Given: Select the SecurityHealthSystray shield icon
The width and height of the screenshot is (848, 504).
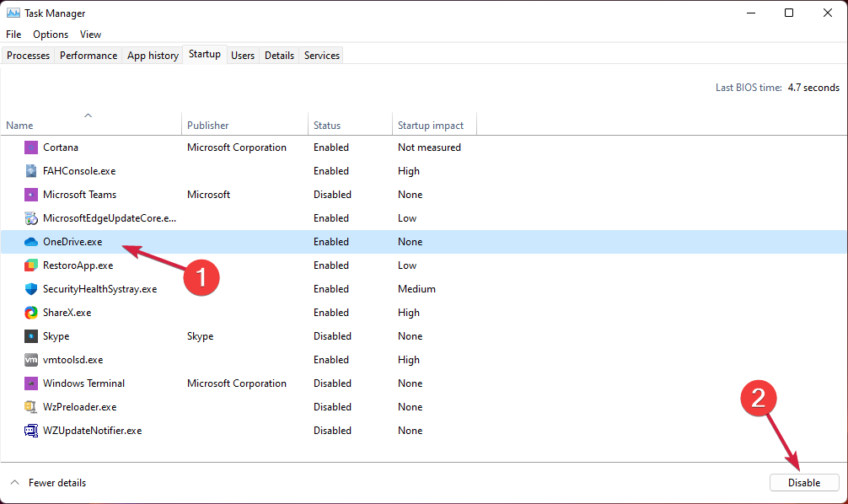Looking at the screenshot, I should [x=31, y=289].
